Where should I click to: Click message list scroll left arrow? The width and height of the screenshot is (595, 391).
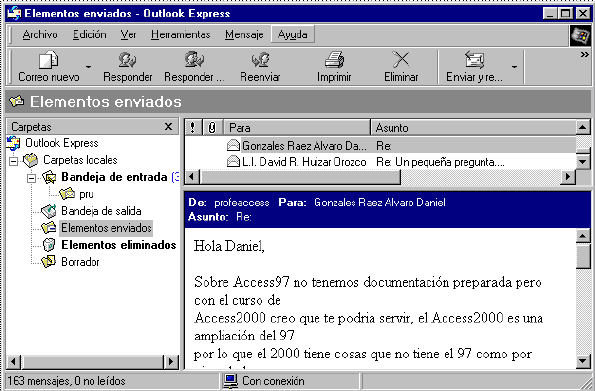pos(192,177)
